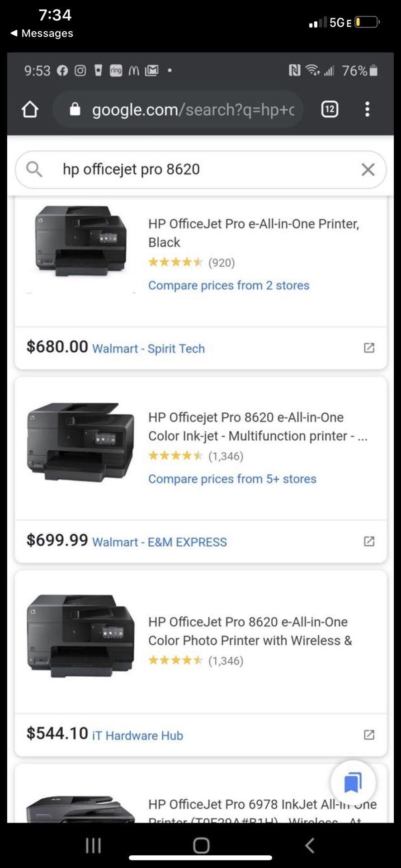Clear the search box with the X

(368, 170)
